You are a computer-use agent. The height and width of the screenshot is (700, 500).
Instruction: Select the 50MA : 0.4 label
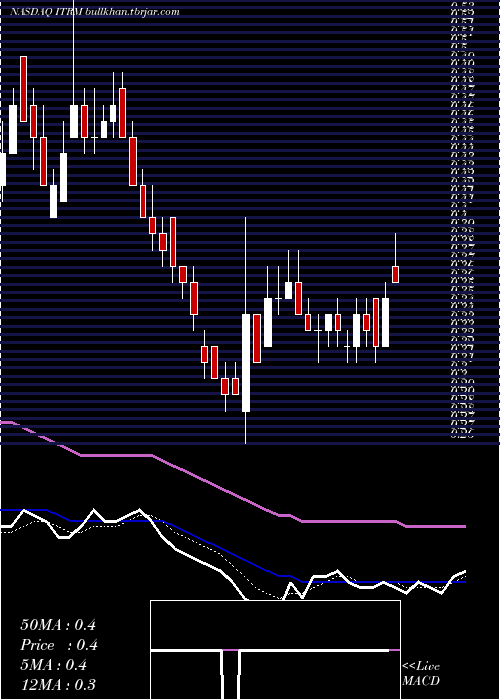(58, 625)
